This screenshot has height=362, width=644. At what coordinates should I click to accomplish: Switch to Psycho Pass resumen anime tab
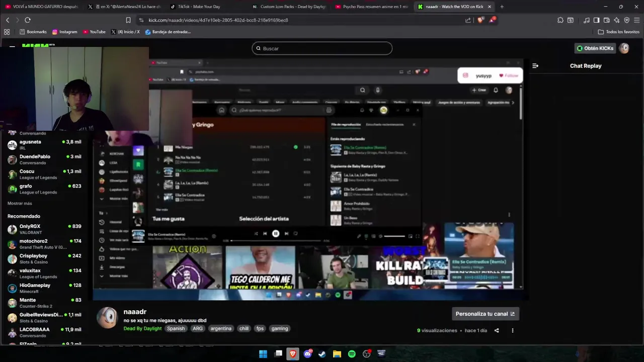tap(371, 7)
